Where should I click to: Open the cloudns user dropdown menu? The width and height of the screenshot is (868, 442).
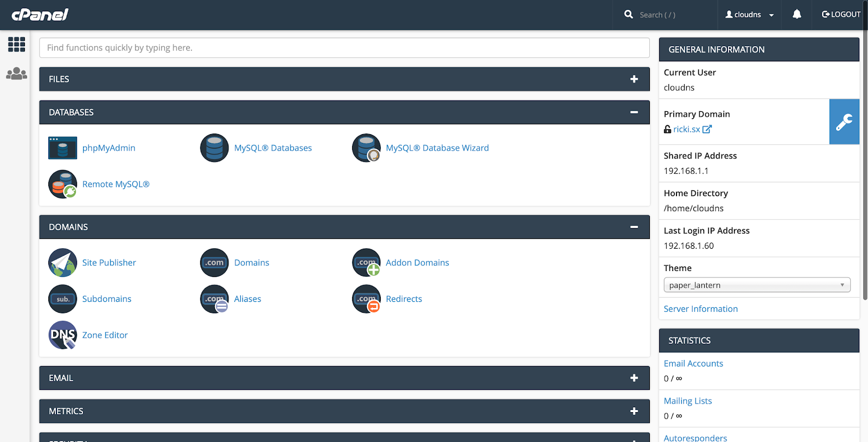point(749,15)
